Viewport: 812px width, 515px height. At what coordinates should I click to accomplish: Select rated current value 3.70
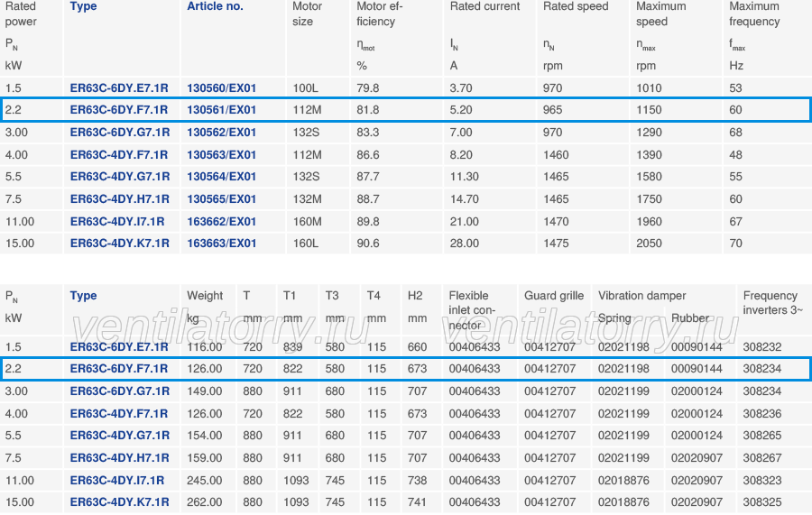click(461, 88)
